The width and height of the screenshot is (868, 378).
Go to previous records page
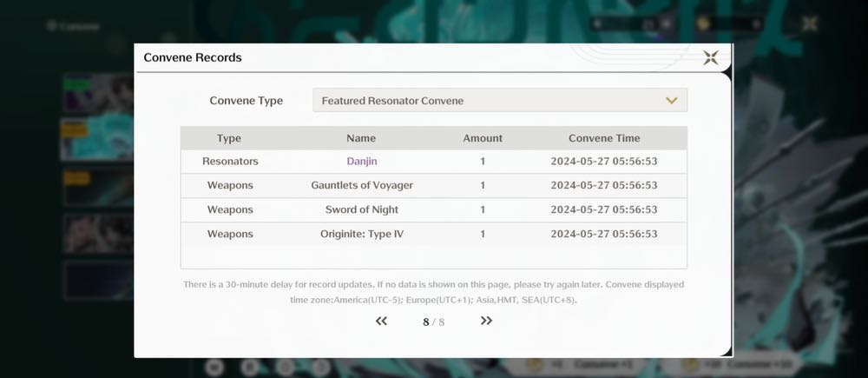(x=381, y=321)
